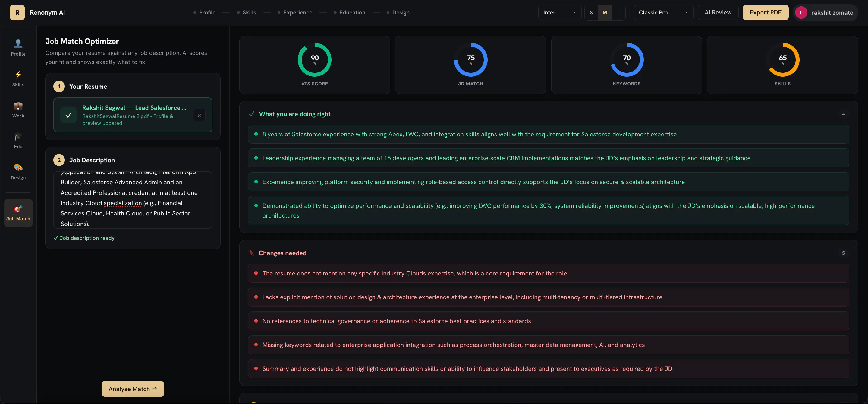Click the Analyse Match button
The height and width of the screenshot is (404, 868).
pos(133,389)
